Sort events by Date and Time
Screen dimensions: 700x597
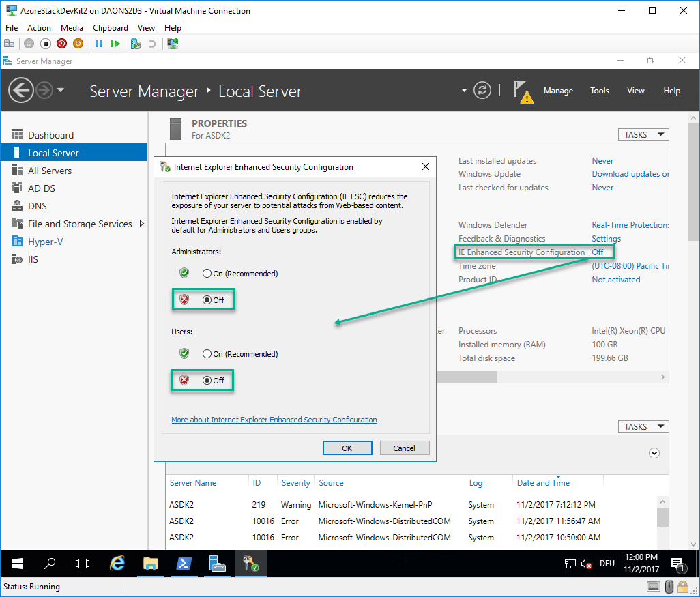pos(543,482)
